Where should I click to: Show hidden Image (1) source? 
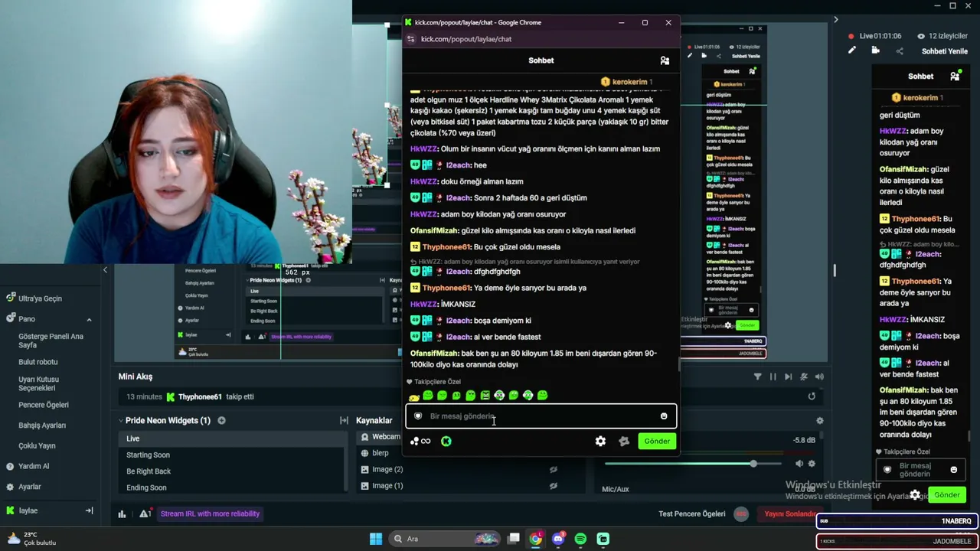554,486
